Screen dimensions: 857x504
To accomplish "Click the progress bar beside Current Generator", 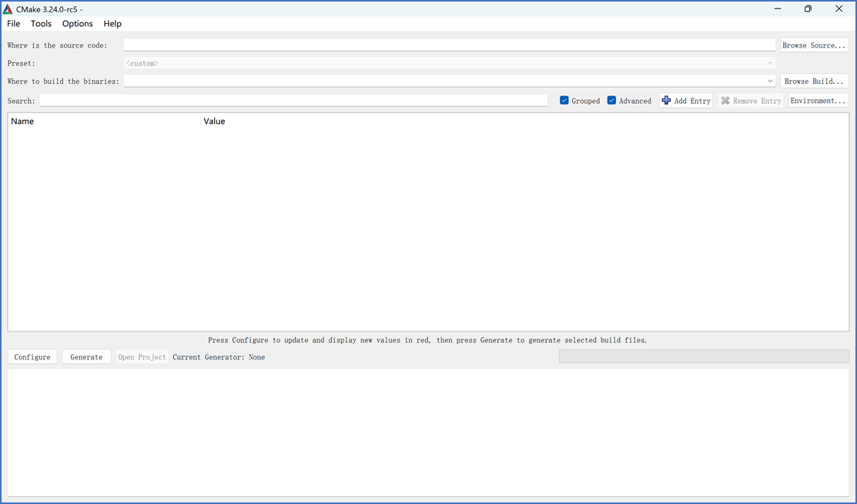I will 704,356.
